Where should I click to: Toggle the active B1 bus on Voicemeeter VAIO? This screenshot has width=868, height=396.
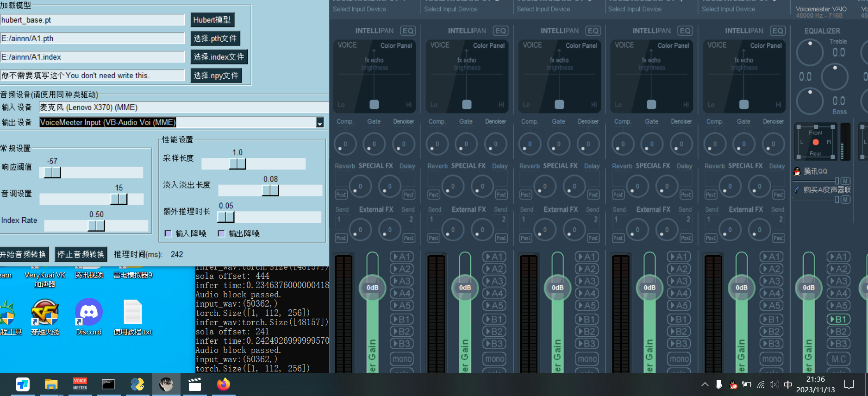click(838, 319)
